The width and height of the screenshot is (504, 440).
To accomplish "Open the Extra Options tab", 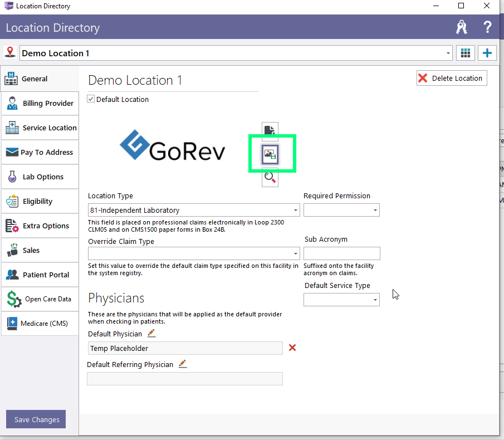I will (x=40, y=226).
